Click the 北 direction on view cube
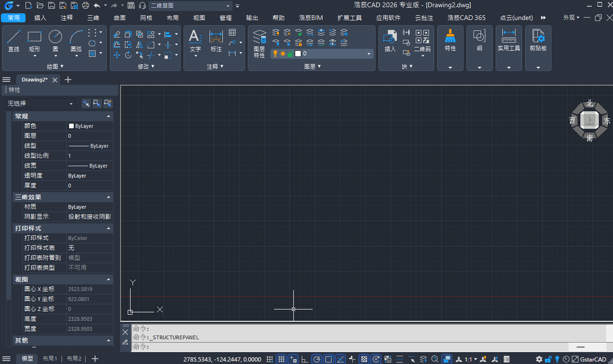This screenshot has width=613, height=364. point(590,103)
